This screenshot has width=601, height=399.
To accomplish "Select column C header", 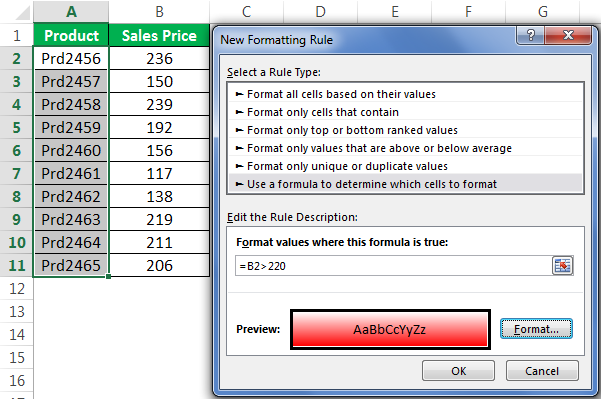I will coord(246,11).
